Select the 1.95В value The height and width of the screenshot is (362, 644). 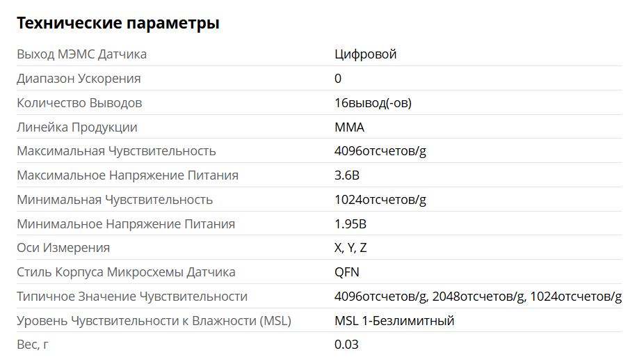click(350, 224)
